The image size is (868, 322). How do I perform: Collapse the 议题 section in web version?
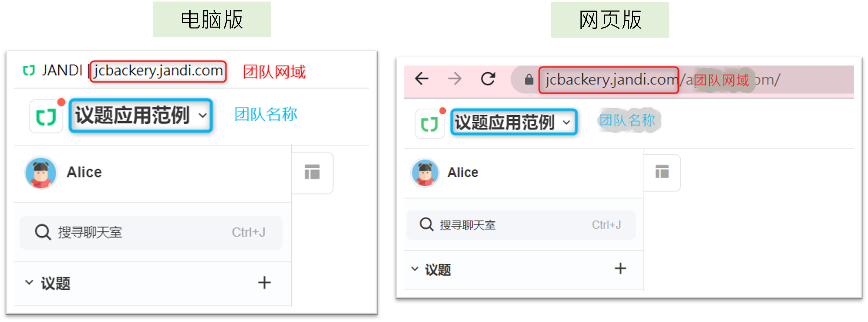pos(415,269)
